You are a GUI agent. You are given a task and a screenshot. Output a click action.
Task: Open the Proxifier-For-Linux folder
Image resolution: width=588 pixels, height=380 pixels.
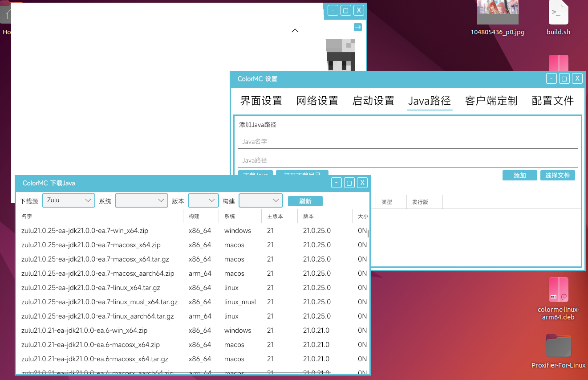tap(558, 345)
